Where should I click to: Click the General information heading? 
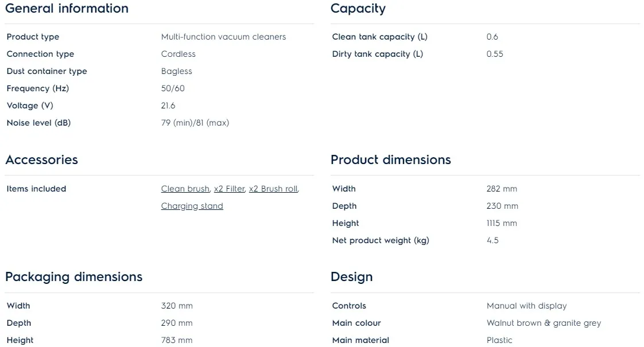click(67, 9)
